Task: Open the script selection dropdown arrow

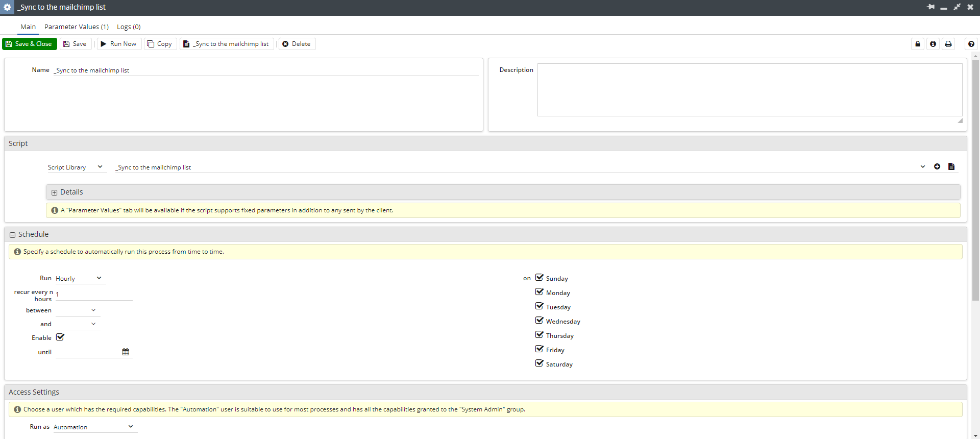Action: [x=923, y=167]
